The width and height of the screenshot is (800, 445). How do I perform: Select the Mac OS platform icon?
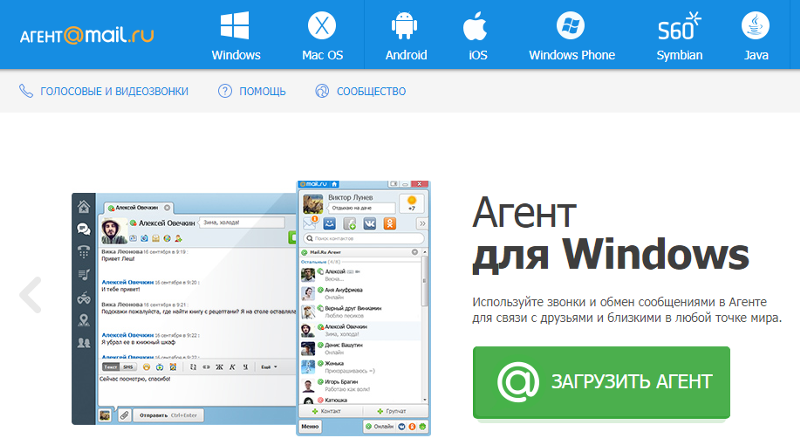click(x=322, y=26)
